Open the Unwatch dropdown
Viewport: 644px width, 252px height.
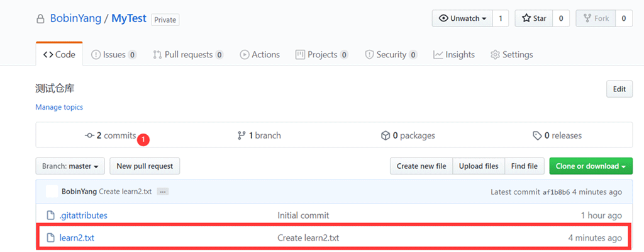tap(462, 18)
